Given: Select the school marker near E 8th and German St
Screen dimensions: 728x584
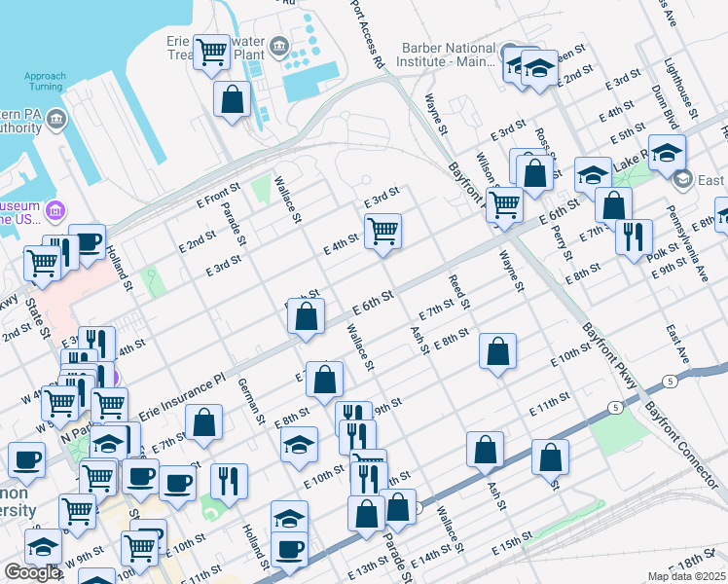Looking at the screenshot, I should 300,444.
